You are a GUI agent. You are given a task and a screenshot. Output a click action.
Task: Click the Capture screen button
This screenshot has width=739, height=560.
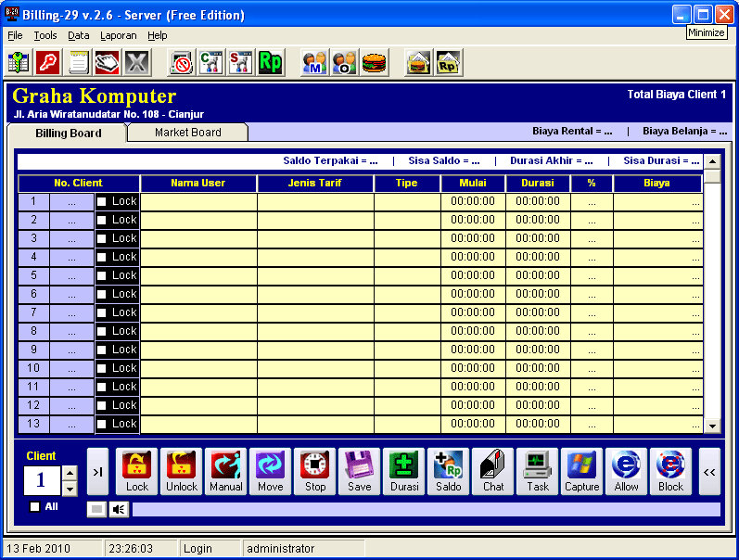coord(582,471)
